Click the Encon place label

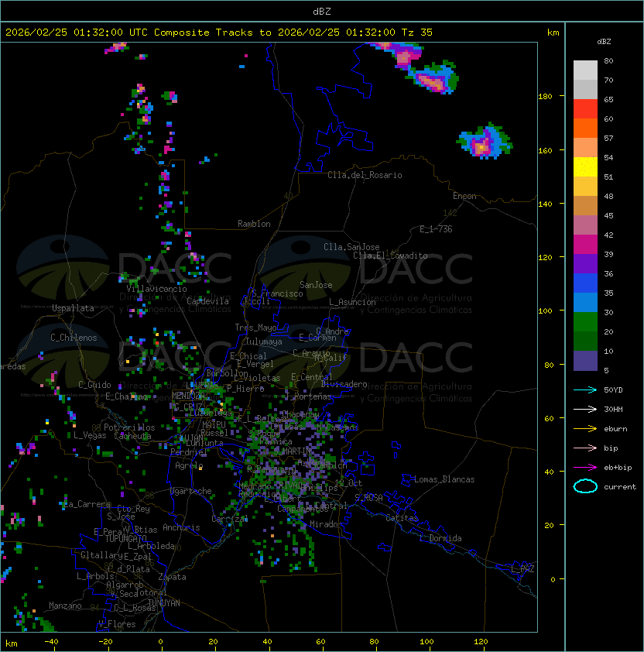pyautogui.click(x=464, y=196)
